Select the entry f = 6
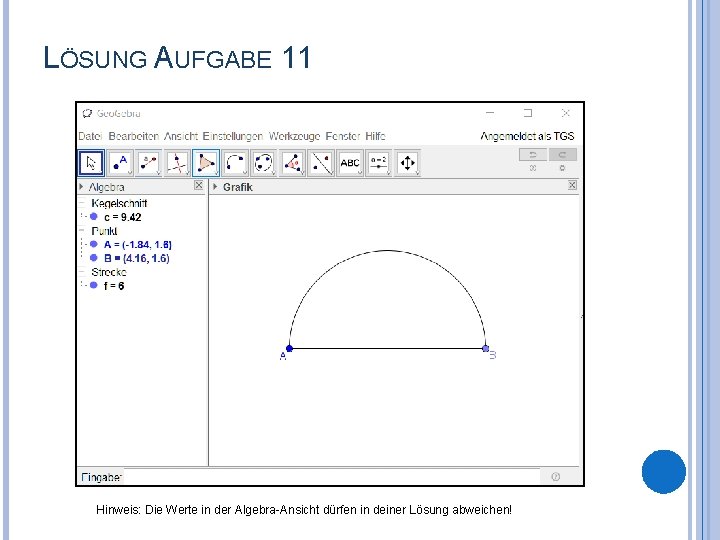Screen dimensions: 720x540 pos(114,286)
